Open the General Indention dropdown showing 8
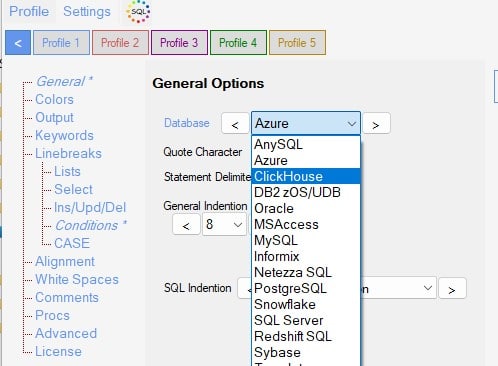498x366 pixels. [x=224, y=224]
